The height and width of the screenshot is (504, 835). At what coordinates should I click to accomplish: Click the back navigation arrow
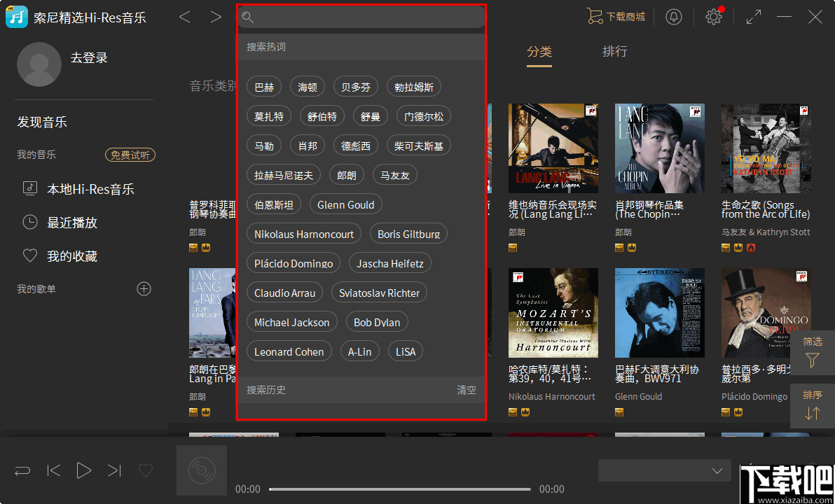click(x=185, y=17)
